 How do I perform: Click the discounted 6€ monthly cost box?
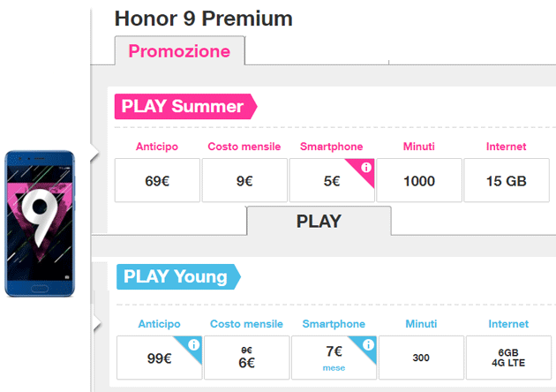click(x=244, y=358)
